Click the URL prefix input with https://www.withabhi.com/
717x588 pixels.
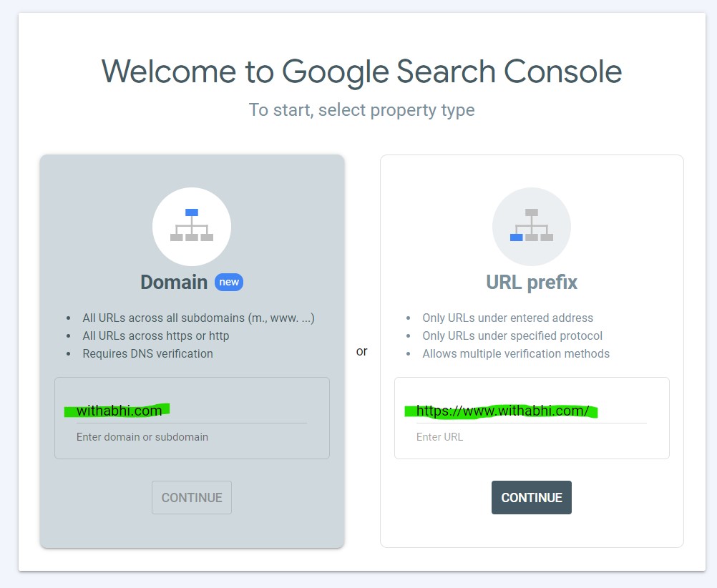pyautogui.click(x=532, y=411)
